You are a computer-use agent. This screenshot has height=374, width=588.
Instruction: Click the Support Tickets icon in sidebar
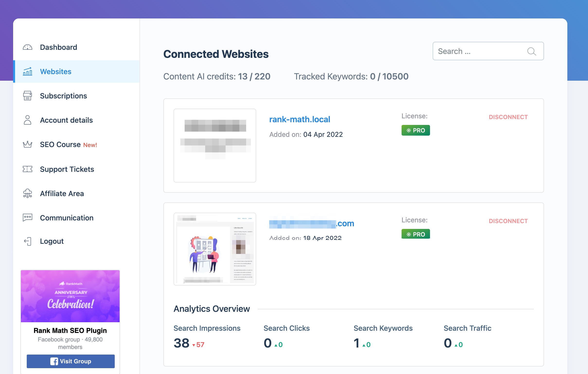pos(28,169)
